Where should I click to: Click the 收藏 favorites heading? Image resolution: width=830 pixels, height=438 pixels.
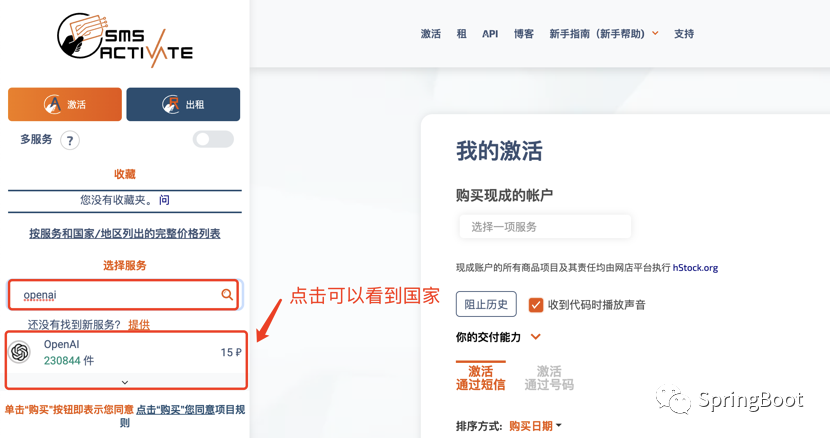[x=125, y=174]
